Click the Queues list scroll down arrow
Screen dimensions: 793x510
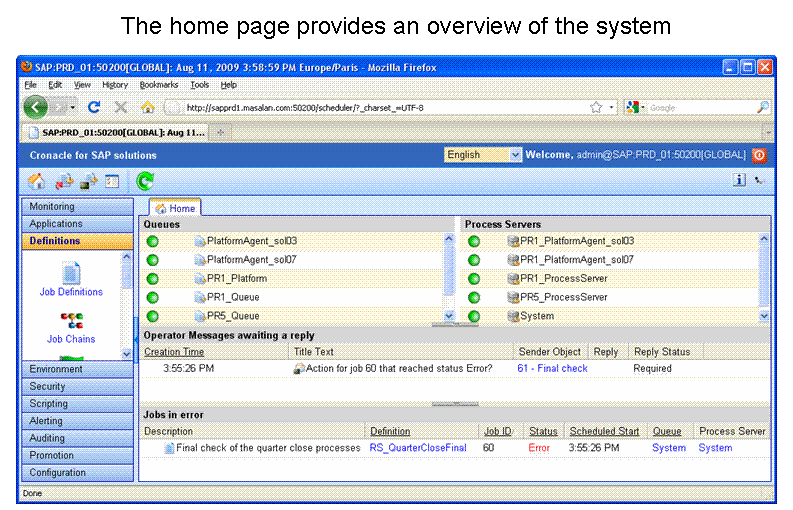coord(449,316)
